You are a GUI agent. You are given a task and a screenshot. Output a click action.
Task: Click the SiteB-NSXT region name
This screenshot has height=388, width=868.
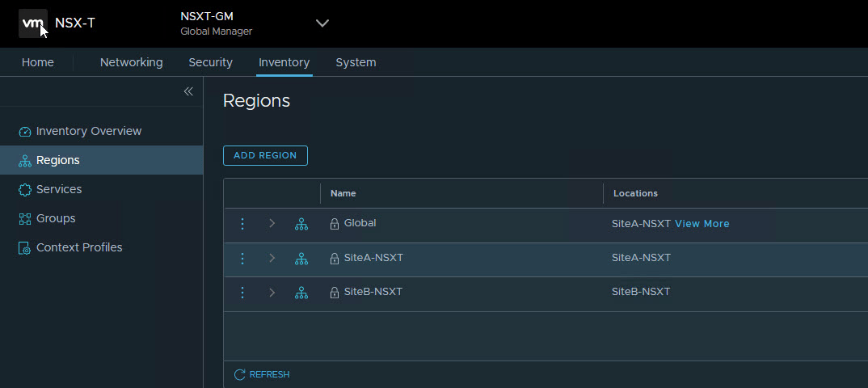pos(373,292)
